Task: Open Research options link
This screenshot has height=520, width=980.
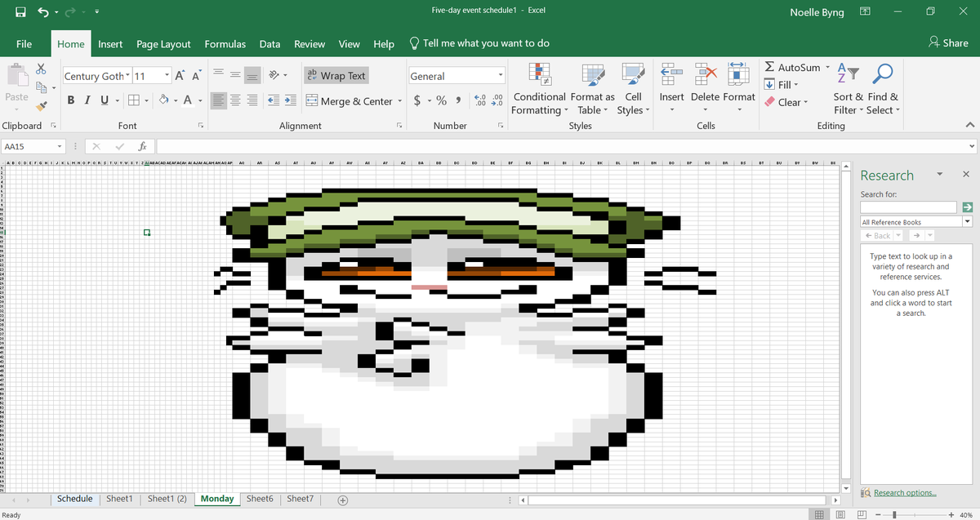Action: click(905, 492)
